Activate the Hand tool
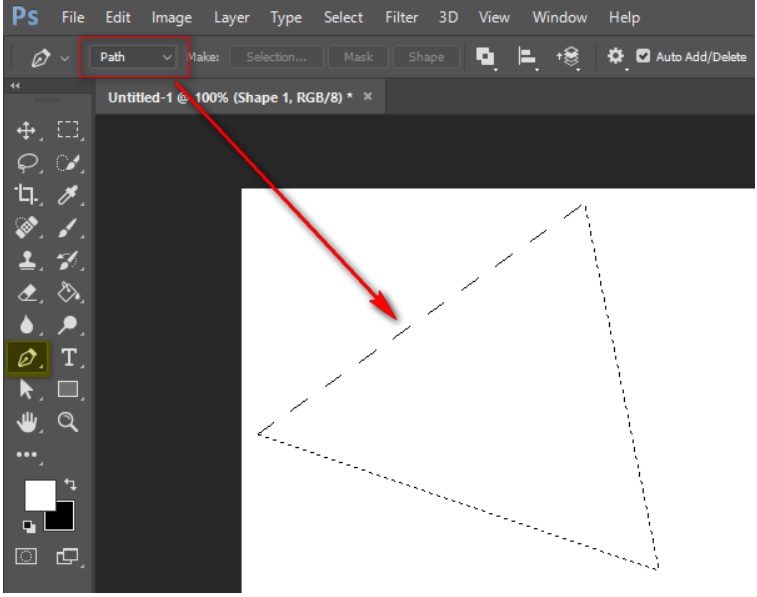Image resolution: width=757 pixels, height=597 pixels. (27, 422)
